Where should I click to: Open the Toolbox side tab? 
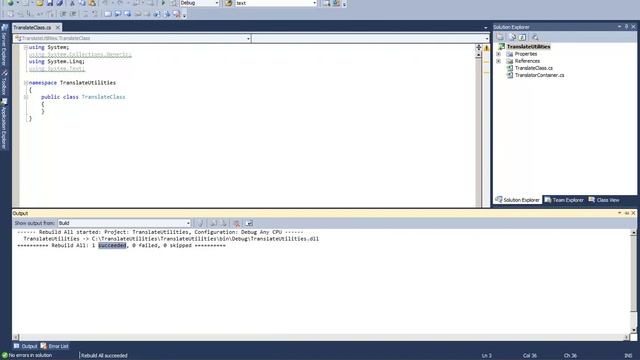pyautogui.click(x=4, y=83)
